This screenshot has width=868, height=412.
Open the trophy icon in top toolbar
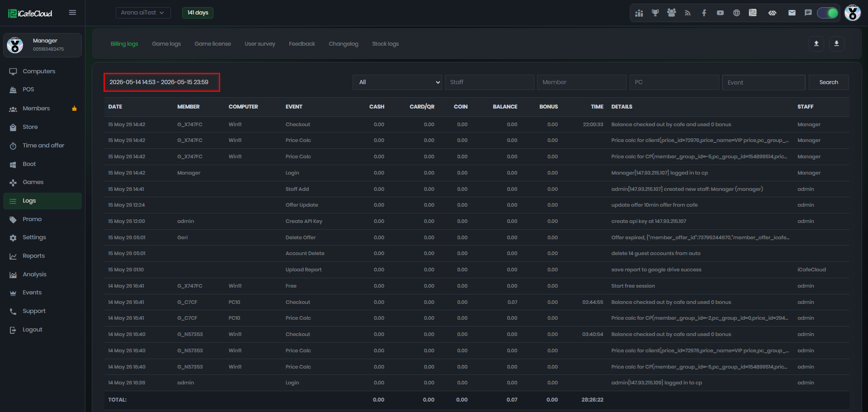pos(655,13)
